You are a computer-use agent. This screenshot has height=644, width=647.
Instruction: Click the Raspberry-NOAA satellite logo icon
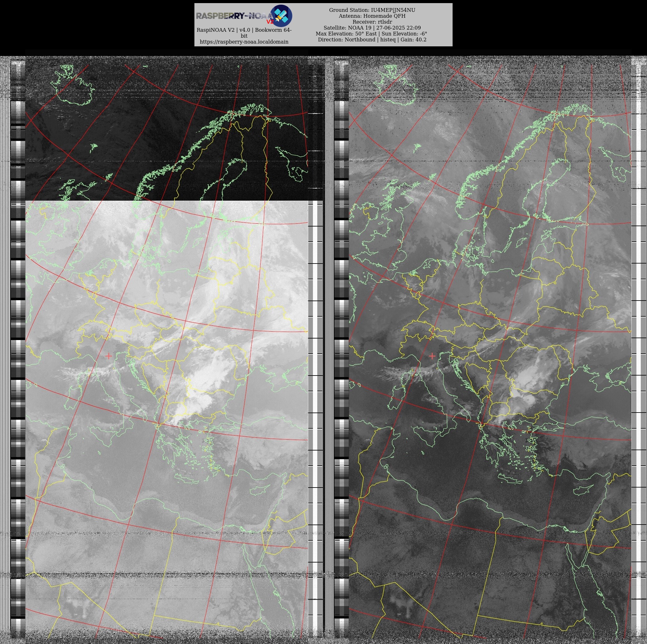click(x=281, y=16)
